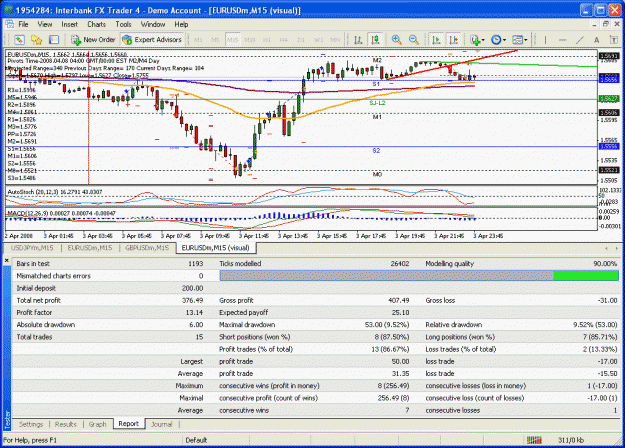
Task: Open the Charts menu
Action: click(96, 24)
